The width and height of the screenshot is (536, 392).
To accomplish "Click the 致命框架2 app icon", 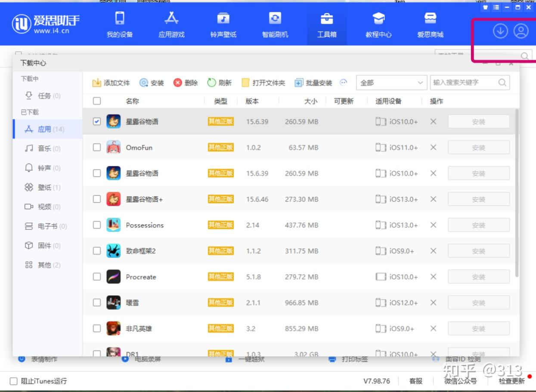I will (x=114, y=250).
